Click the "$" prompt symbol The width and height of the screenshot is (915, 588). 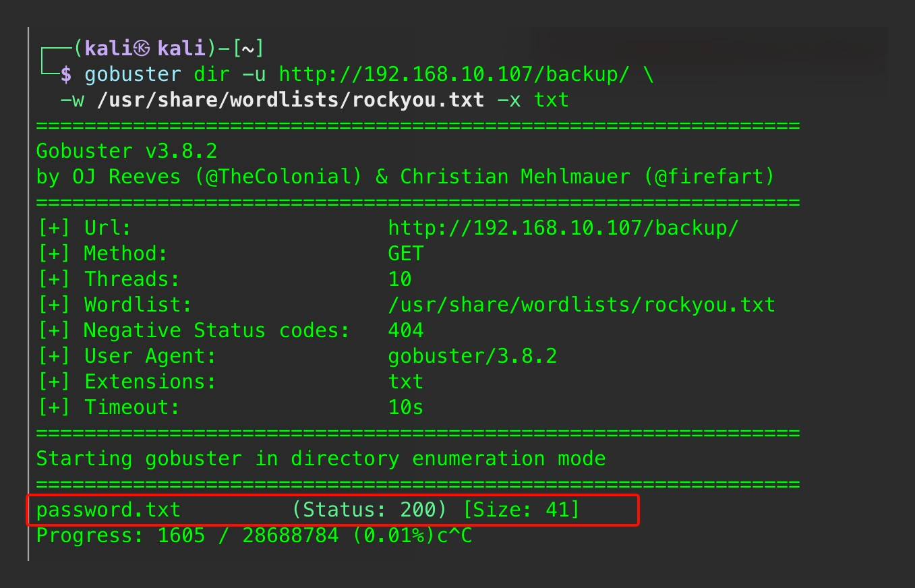(65, 74)
